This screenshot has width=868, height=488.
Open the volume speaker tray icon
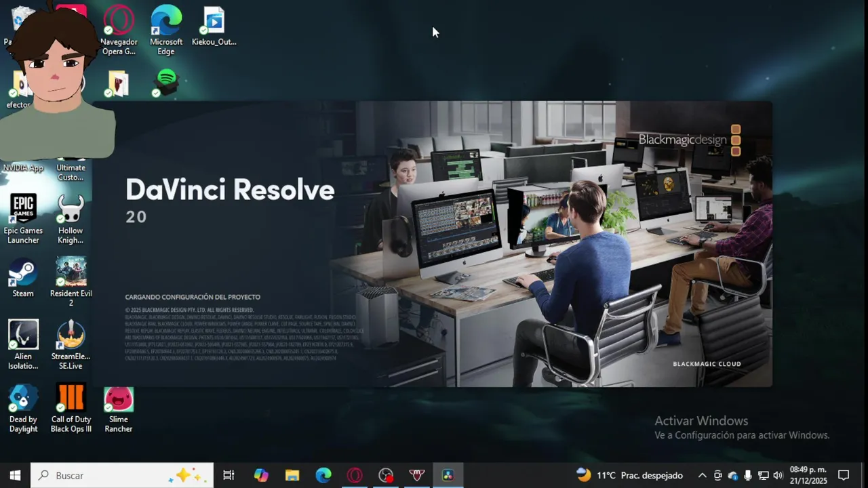(778, 475)
